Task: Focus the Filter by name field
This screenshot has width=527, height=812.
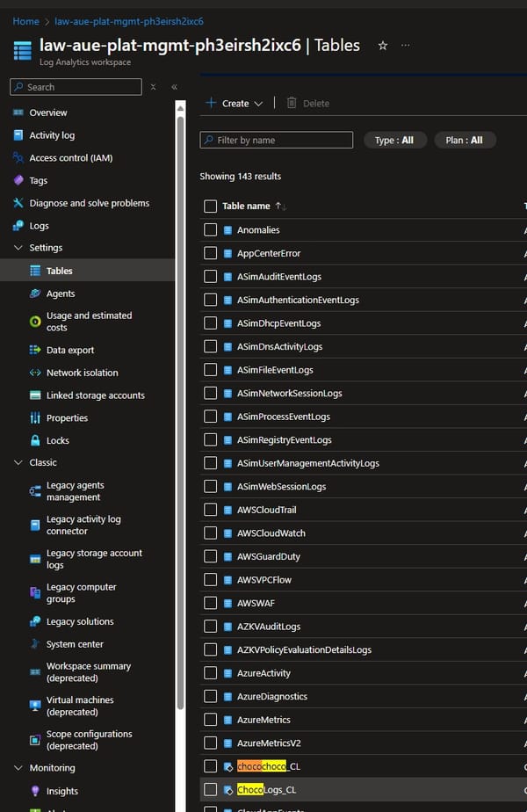Action: click(x=277, y=141)
